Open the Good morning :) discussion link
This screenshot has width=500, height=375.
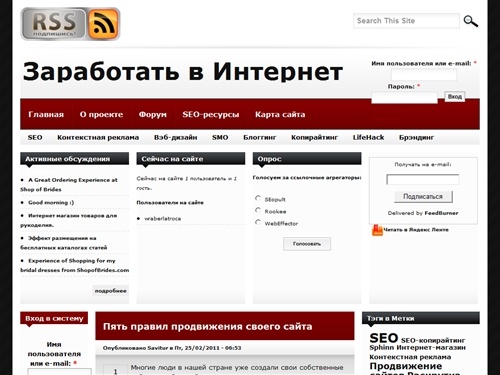51,202
